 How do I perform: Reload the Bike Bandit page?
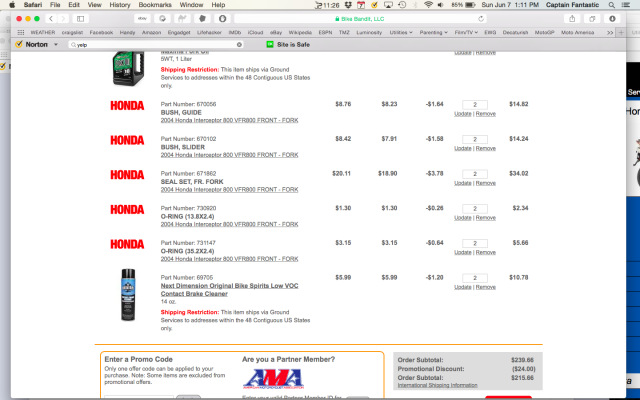point(481,19)
